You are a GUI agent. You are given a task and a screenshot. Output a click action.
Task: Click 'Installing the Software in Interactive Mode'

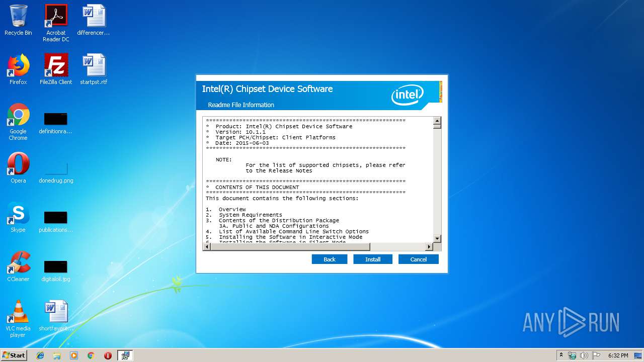[290, 237]
